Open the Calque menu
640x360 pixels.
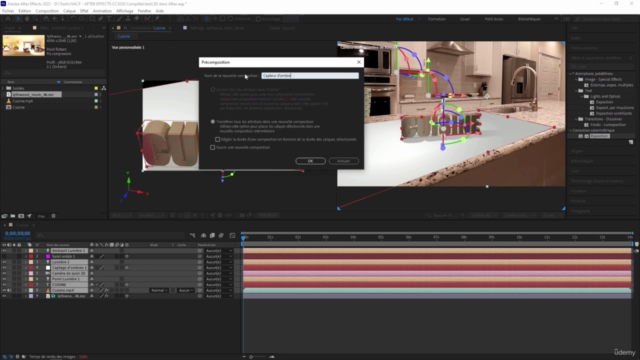tap(69, 11)
